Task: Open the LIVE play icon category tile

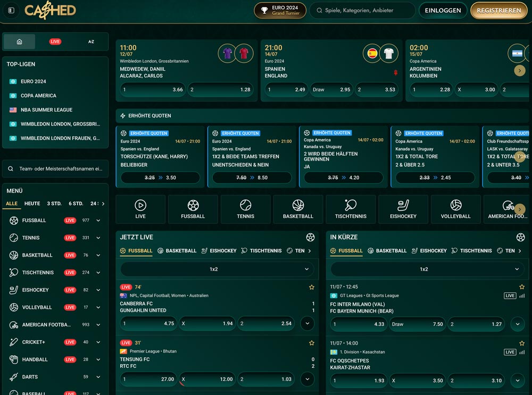Action: coord(140,209)
